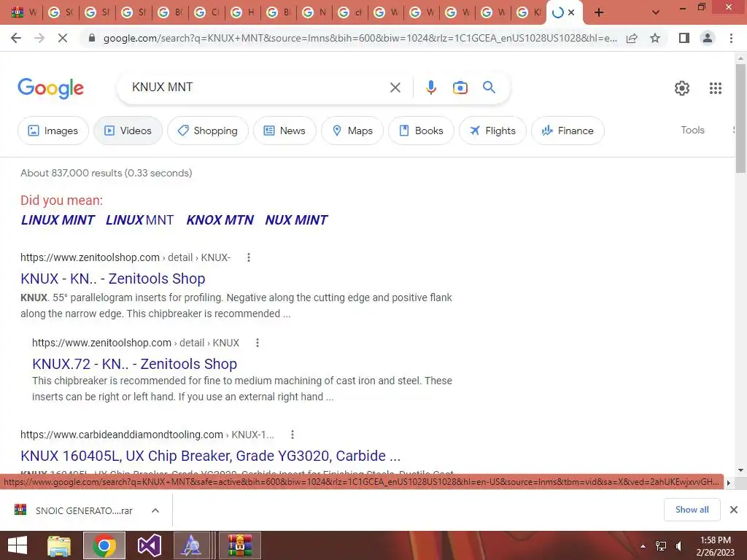Viewport: 747px width, 560px height.
Task: Filter results by Flights
Action: [x=492, y=131]
